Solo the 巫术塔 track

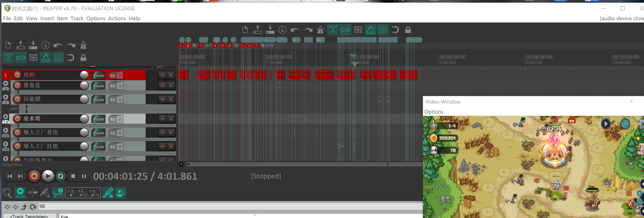(171, 119)
